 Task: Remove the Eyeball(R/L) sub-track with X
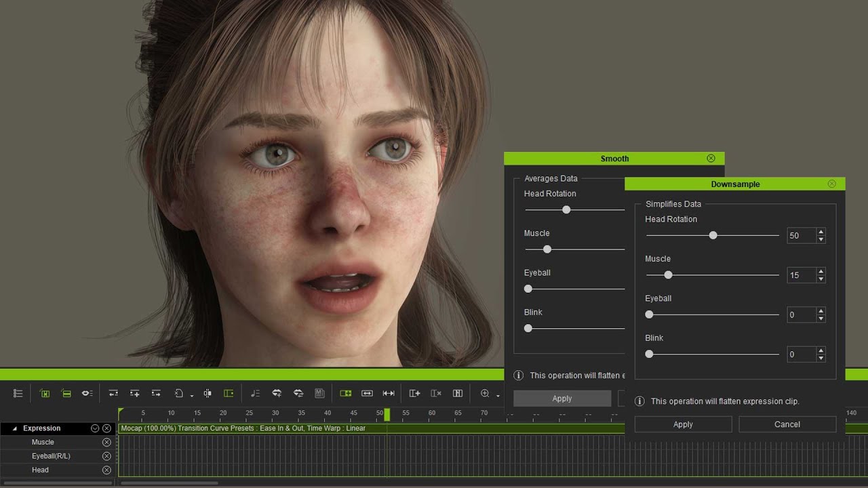point(106,456)
